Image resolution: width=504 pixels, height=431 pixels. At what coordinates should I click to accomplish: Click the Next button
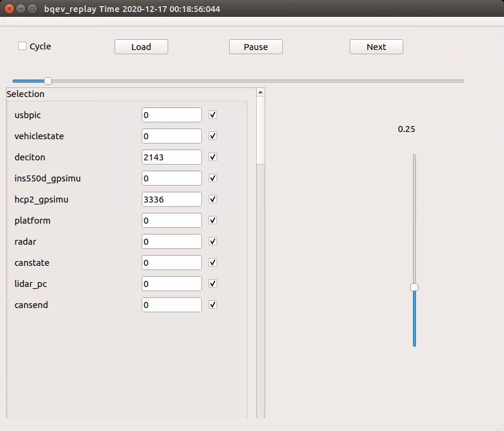376,47
